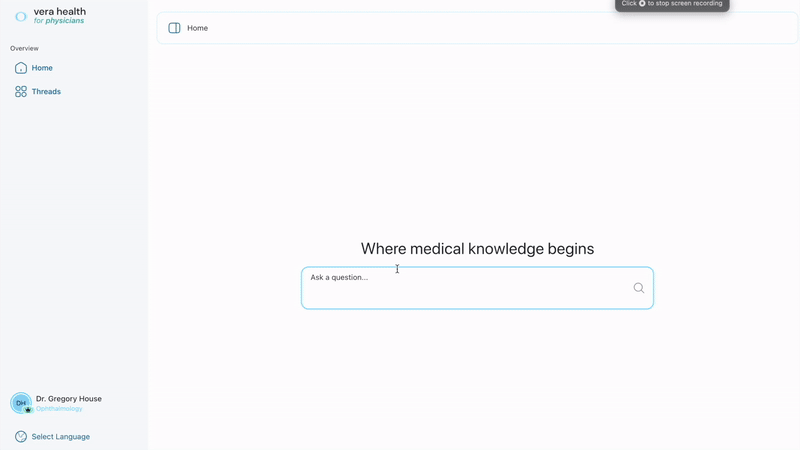The image size is (800, 450).
Task: Focus the "Ask a question..." input field
Action: [x=465, y=287]
